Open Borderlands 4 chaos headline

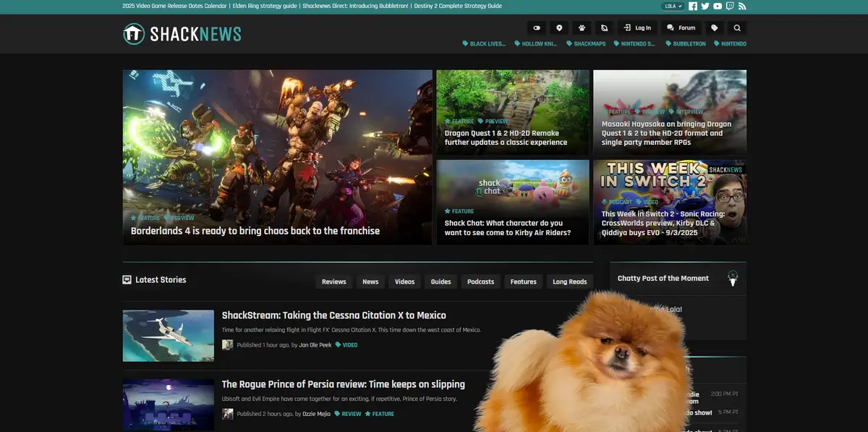[255, 231]
